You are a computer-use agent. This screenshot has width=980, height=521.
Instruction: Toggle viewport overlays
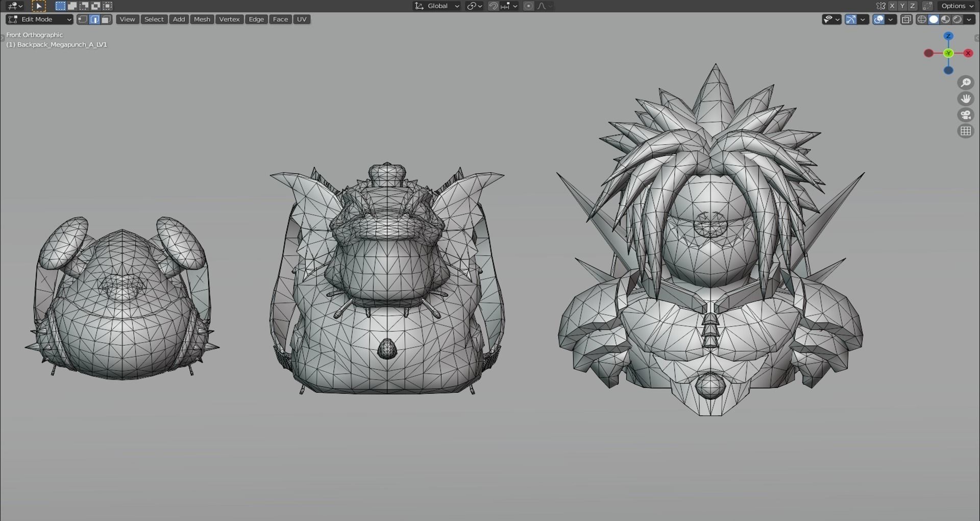click(x=878, y=19)
